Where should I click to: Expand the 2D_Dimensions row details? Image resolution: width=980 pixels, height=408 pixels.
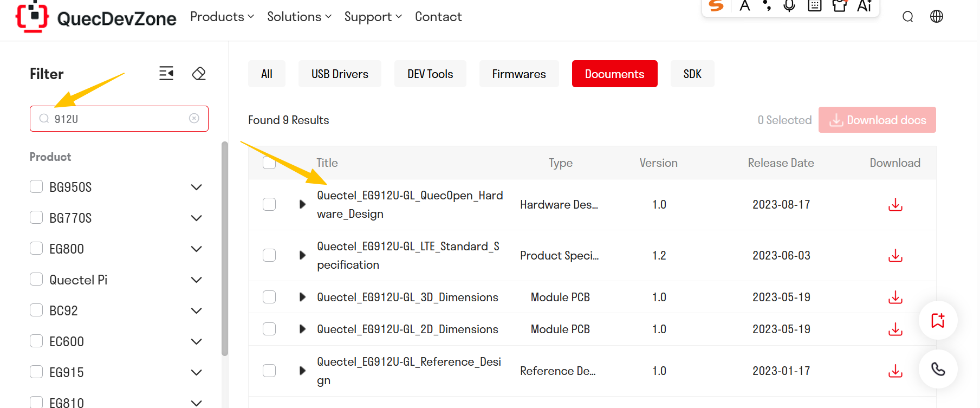[303, 329]
